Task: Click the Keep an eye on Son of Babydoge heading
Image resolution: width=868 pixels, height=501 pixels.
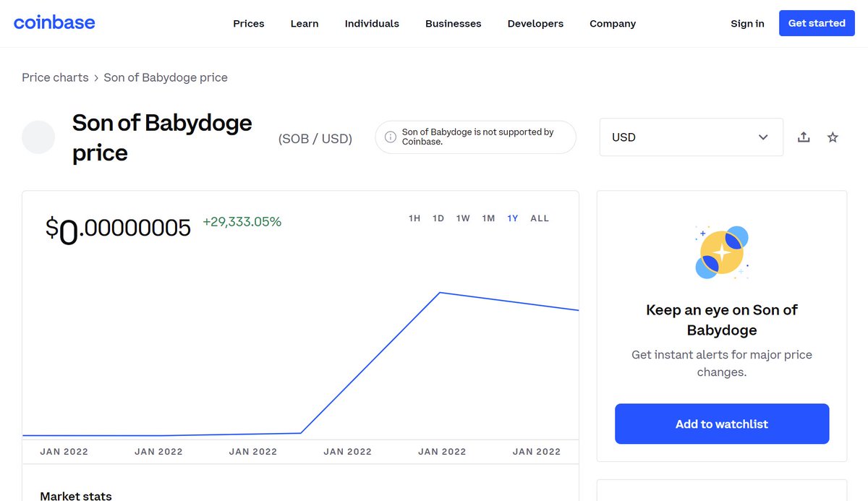Action: (x=722, y=320)
